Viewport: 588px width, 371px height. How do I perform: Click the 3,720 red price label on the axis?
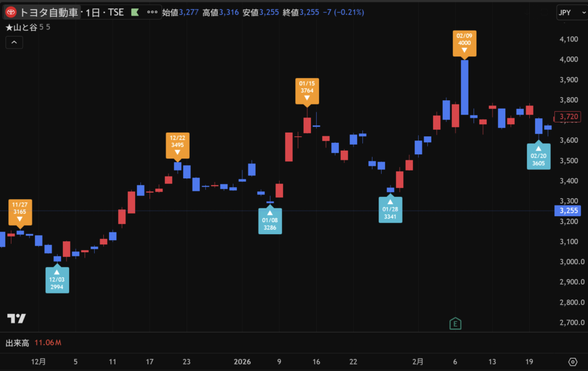[568, 116]
